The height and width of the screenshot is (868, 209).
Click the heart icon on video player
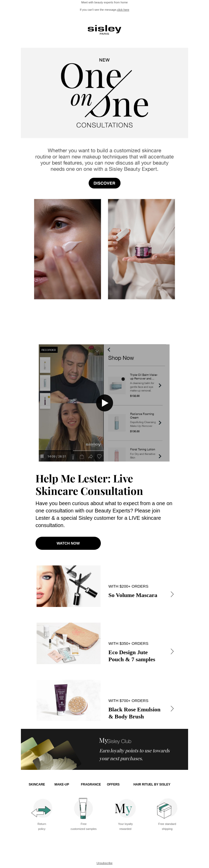click(100, 456)
